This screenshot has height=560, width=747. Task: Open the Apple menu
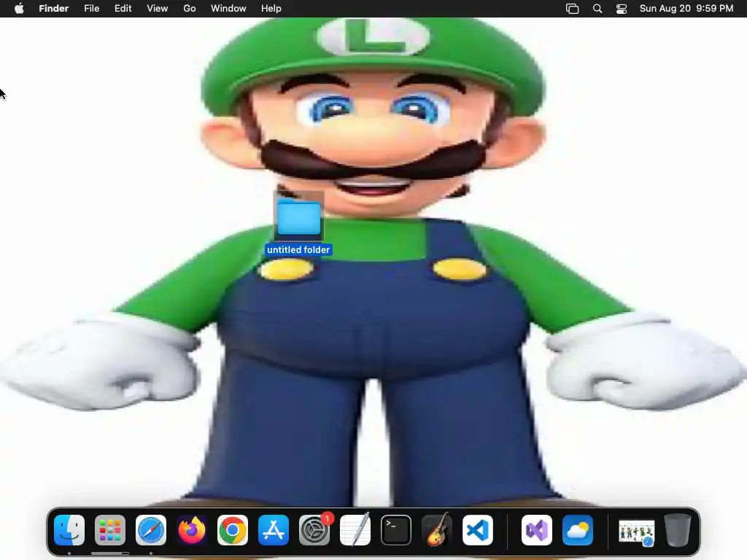pos(19,9)
